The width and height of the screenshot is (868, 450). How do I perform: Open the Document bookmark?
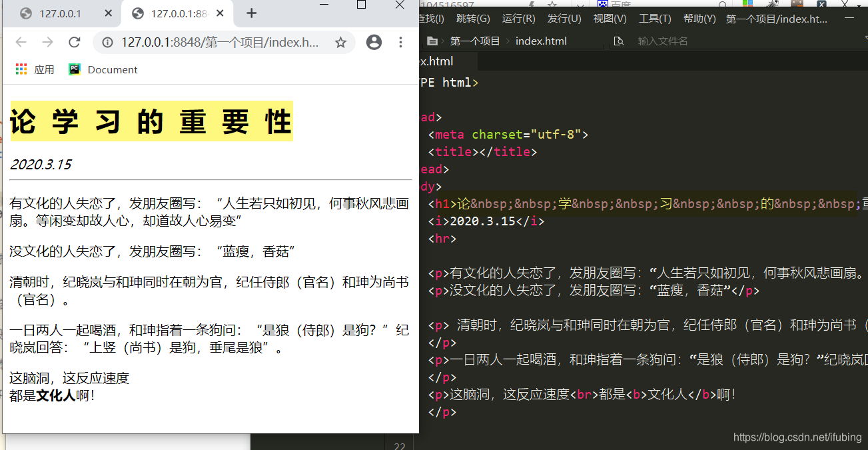tap(103, 69)
